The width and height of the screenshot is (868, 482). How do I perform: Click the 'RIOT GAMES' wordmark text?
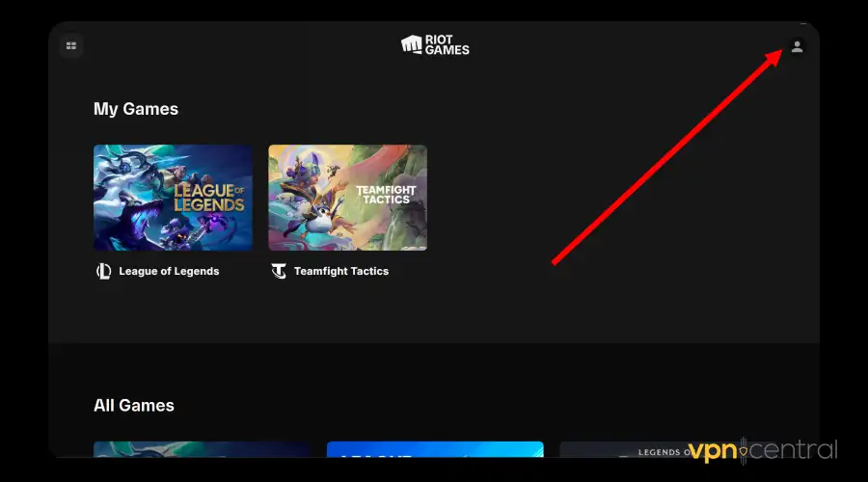pos(448,44)
